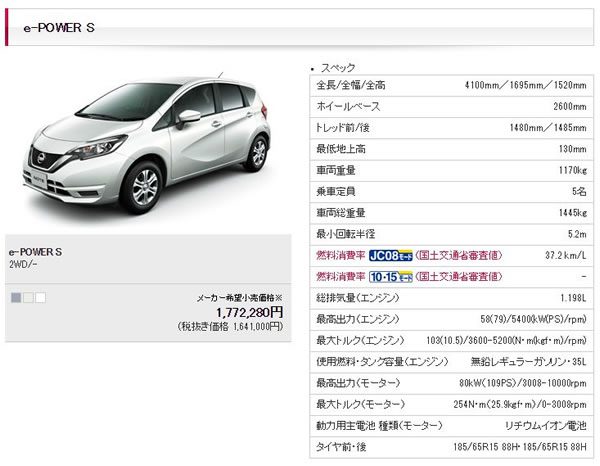Click the 最小回転半径 spec row

point(451,234)
